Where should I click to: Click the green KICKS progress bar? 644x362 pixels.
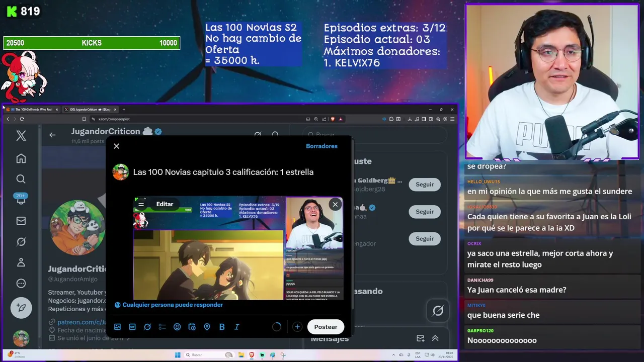(92, 43)
